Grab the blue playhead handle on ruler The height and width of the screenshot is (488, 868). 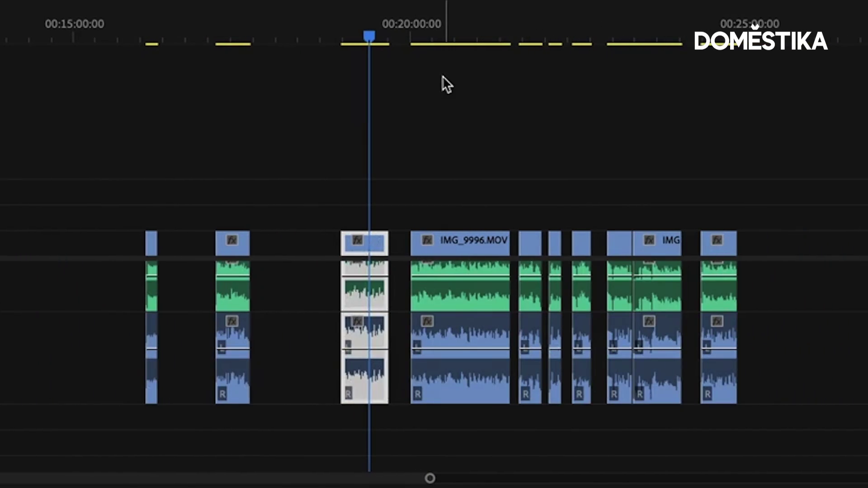tap(369, 36)
